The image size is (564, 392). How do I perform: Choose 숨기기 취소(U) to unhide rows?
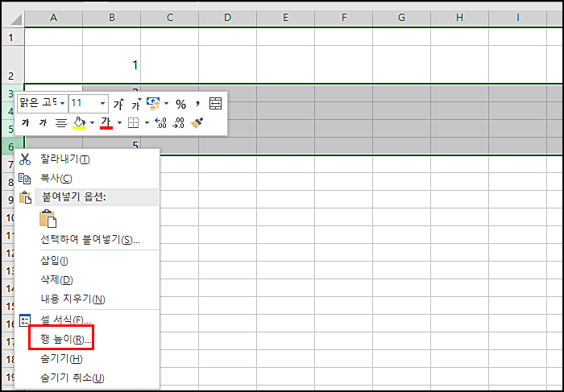click(x=87, y=378)
